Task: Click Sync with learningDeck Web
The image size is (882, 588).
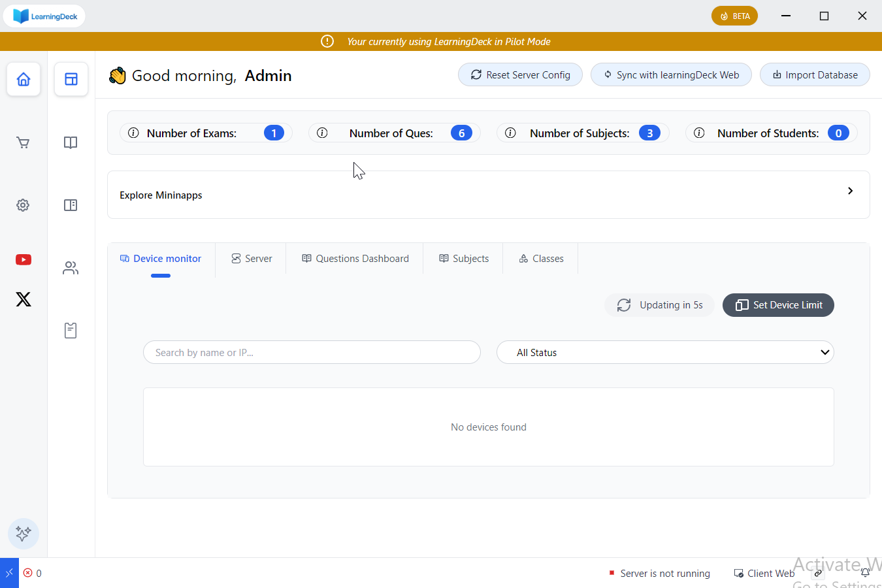Action: click(x=671, y=75)
